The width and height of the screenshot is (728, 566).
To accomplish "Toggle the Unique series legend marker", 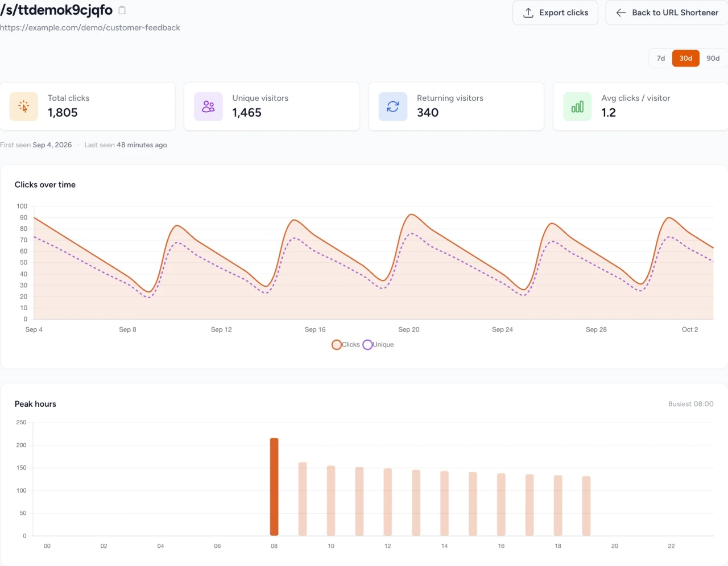I will (367, 345).
